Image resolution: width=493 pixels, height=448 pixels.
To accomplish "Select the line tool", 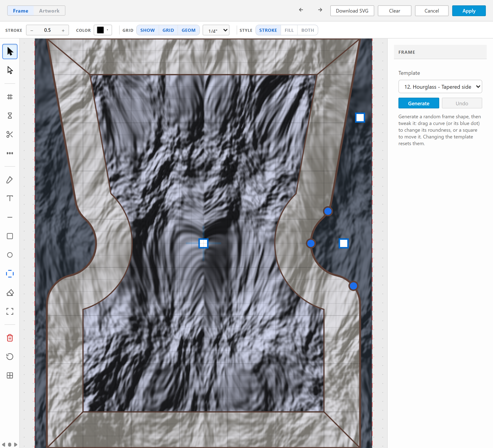I will tap(10, 217).
